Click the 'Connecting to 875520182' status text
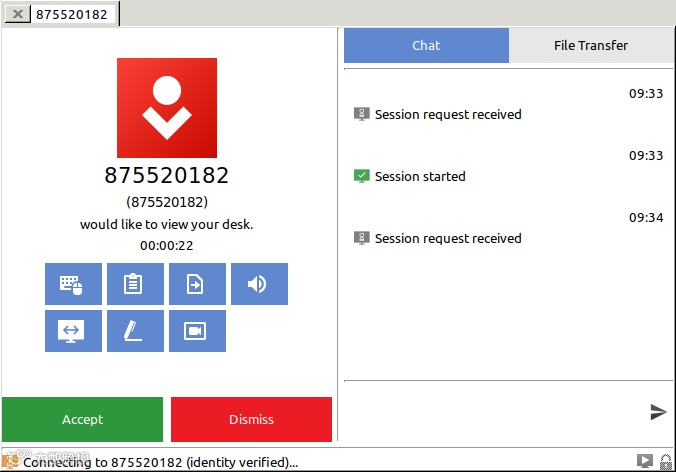 point(161,463)
